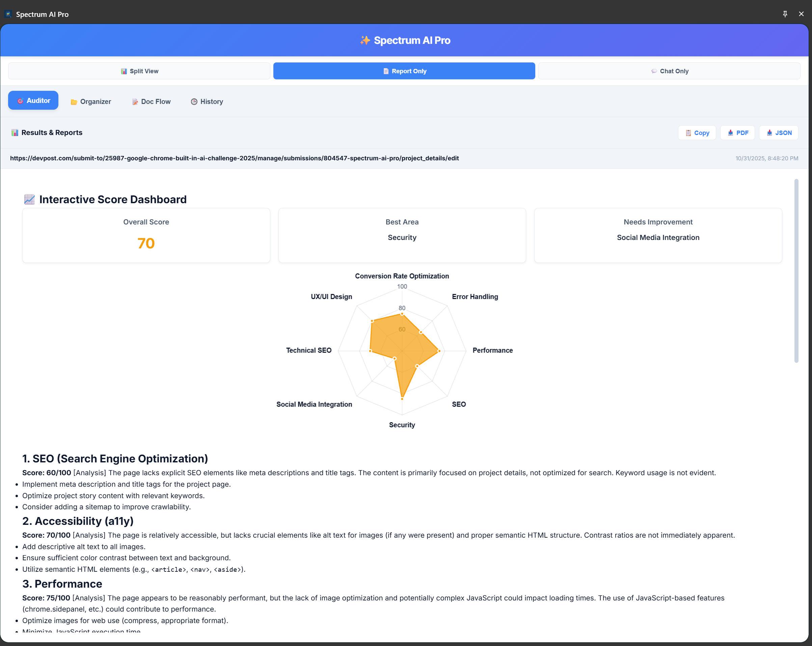Click the PDF download icon
This screenshot has height=646, width=812.
click(730, 133)
